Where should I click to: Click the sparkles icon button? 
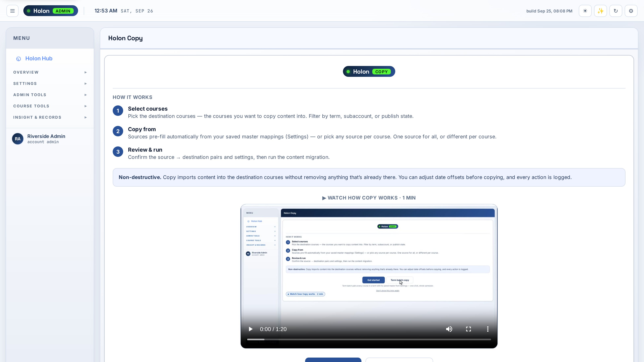pyautogui.click(x=600, y=11)
